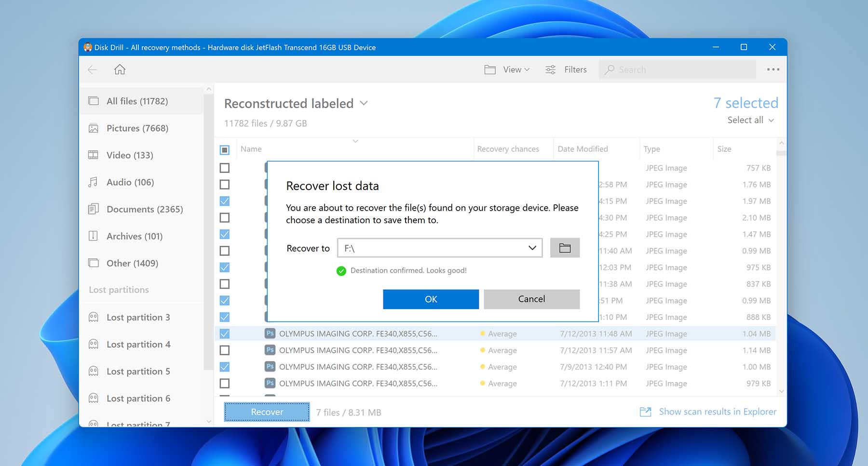Check the box for the 757 KB file

click(x=225, y=168)
